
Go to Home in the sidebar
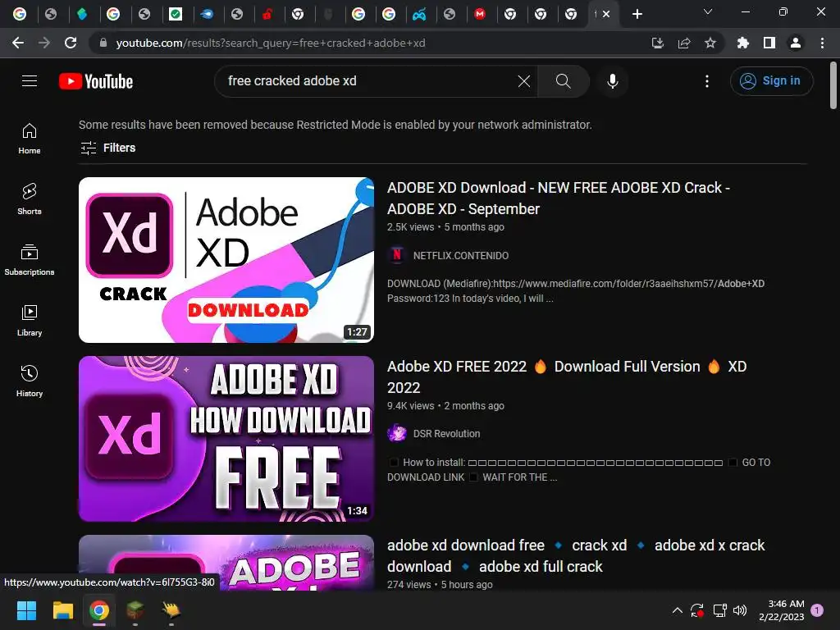30,138
